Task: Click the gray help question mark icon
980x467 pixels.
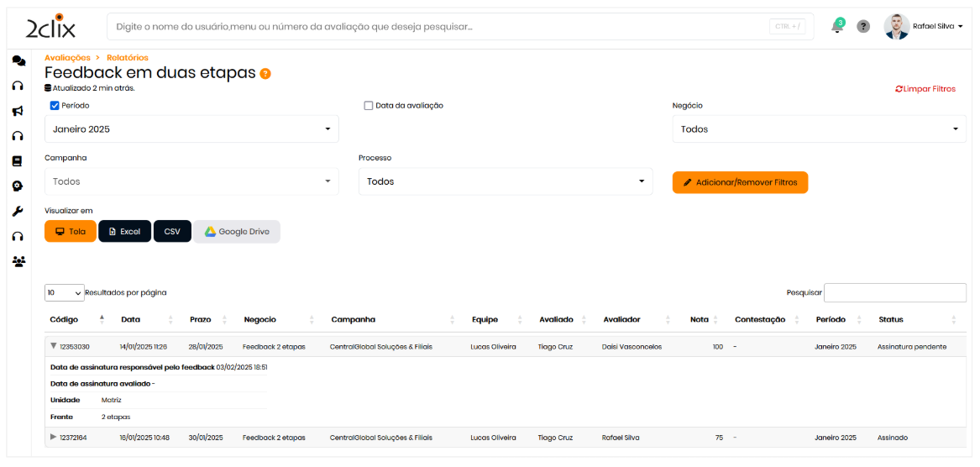Action: click(x=862, y=26)
